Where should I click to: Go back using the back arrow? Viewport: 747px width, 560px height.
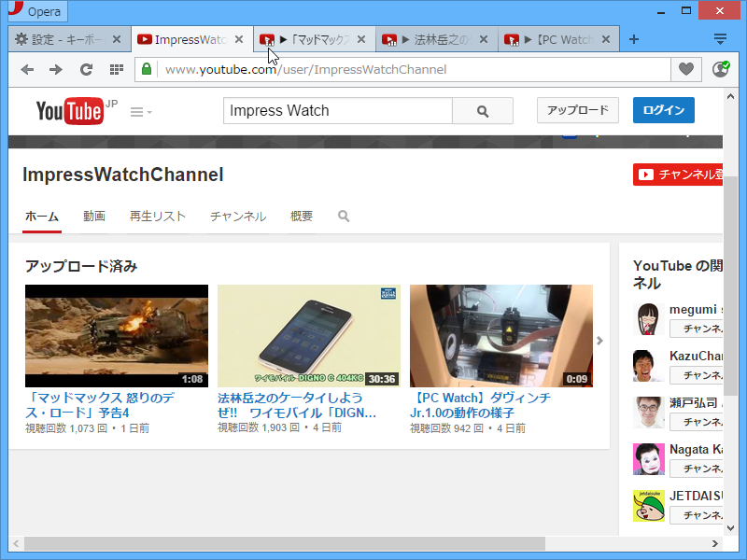(27, 69)
